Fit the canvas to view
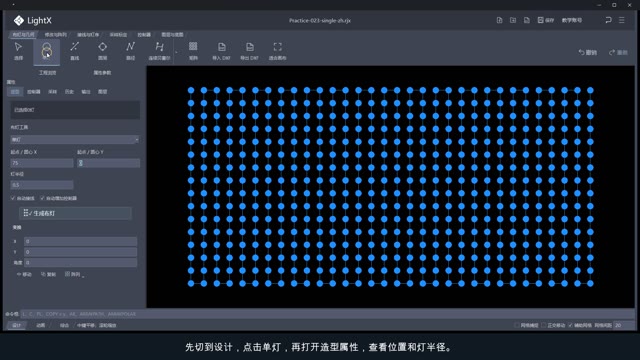The height and width of the screenshot is (360, 640). click(278, 51)
